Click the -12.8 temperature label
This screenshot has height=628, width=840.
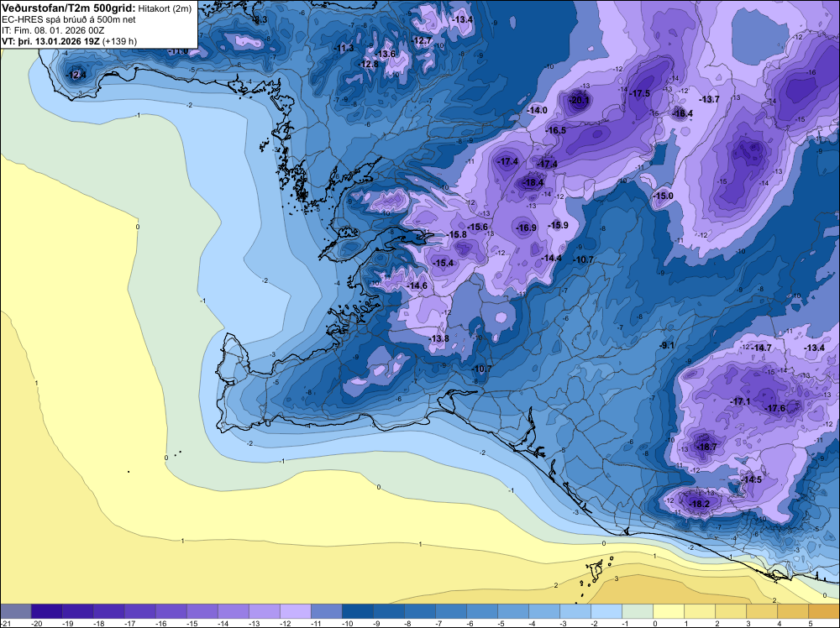click(368, 65)
